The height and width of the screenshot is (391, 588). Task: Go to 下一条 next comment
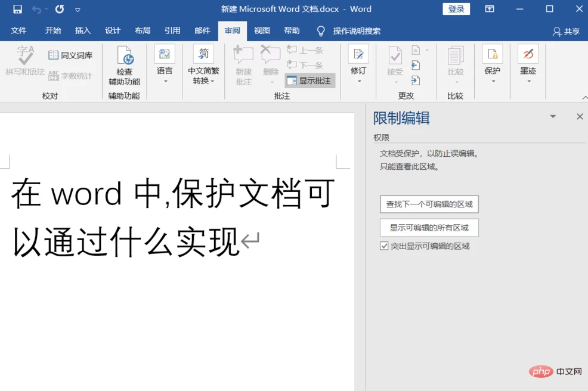point(305,65)
